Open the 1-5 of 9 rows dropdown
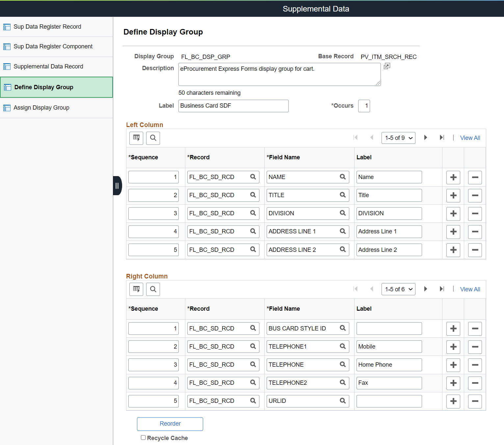 [x=398, y=138]
